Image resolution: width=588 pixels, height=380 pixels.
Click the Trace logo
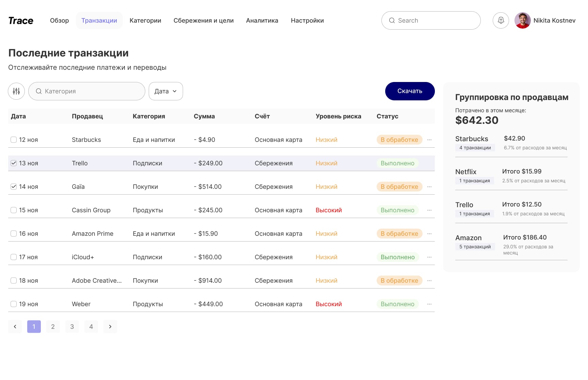point(21,20)
